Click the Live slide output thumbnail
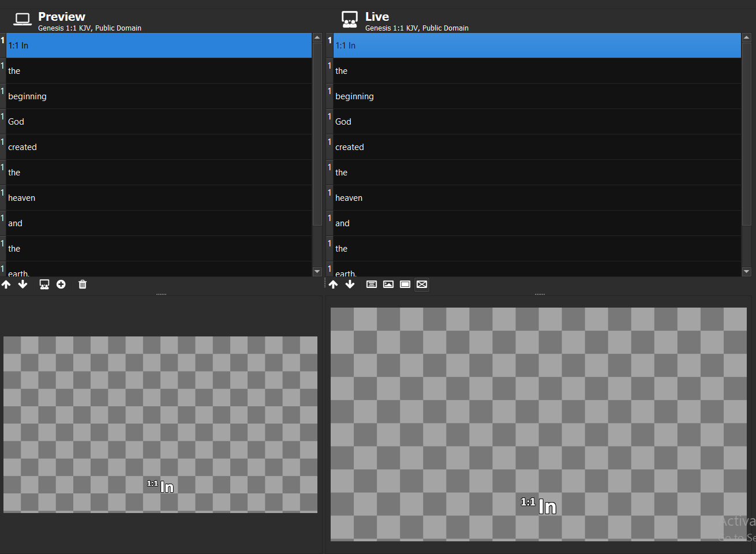 (x=538, y=424)
